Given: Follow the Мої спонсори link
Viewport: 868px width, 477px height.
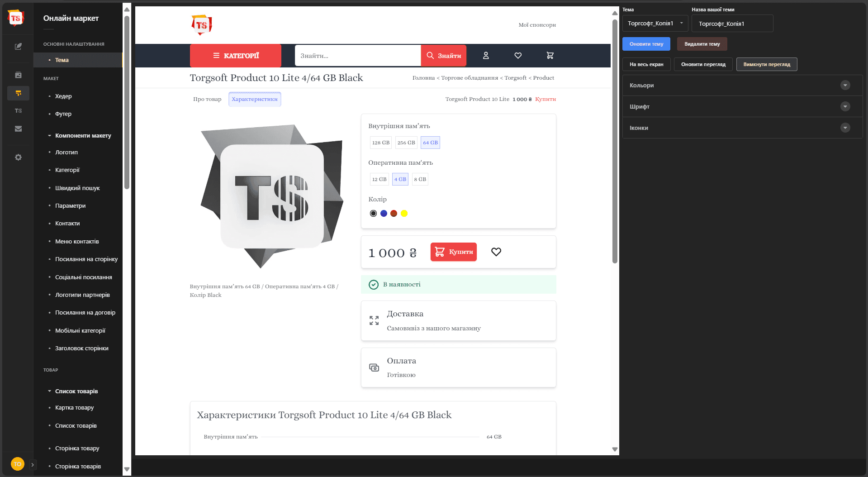Looking at the screenshot, I should pos(537,25).
